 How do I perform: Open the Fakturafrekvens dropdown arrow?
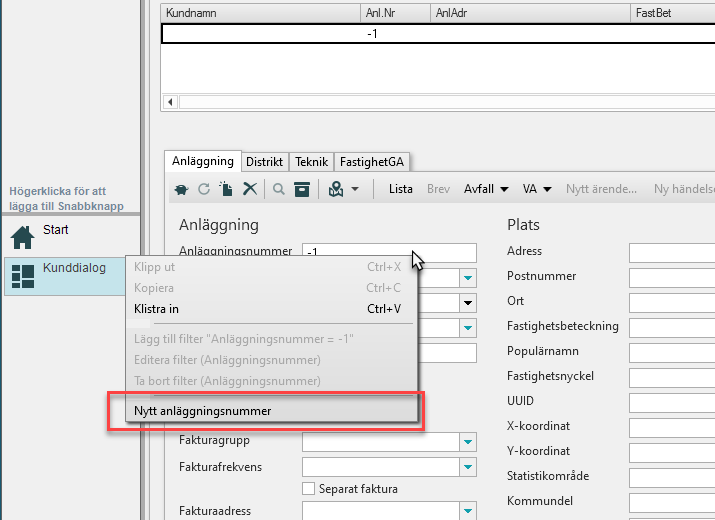(x=468, y=467)
